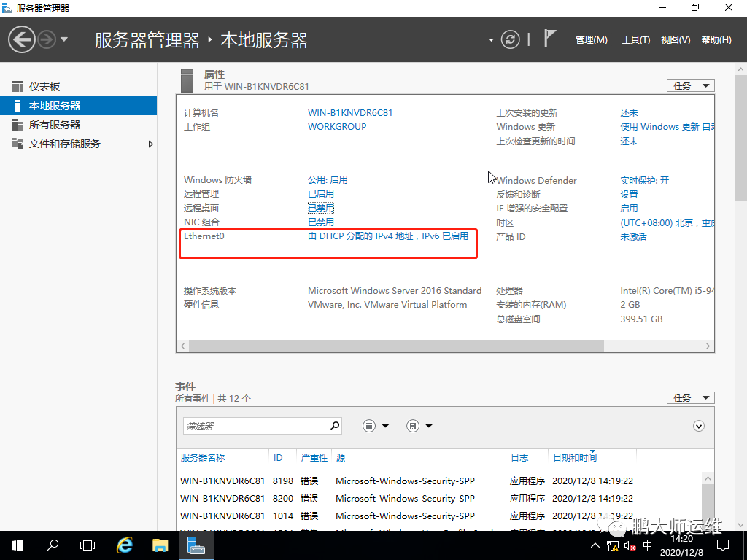Open the 管理(M) menu

pyautogui.click(x=591, y=40)
